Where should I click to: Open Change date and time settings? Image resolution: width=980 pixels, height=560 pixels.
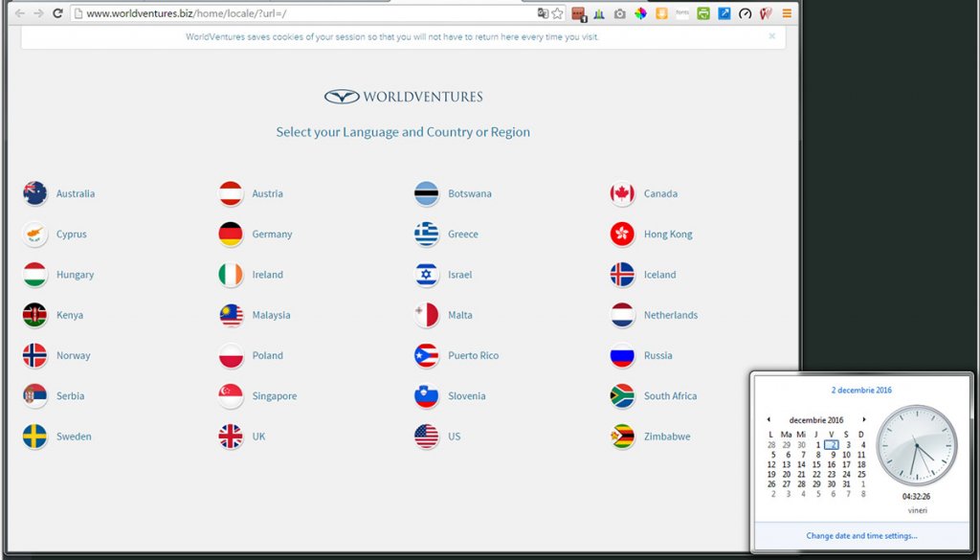coord(861,536)
